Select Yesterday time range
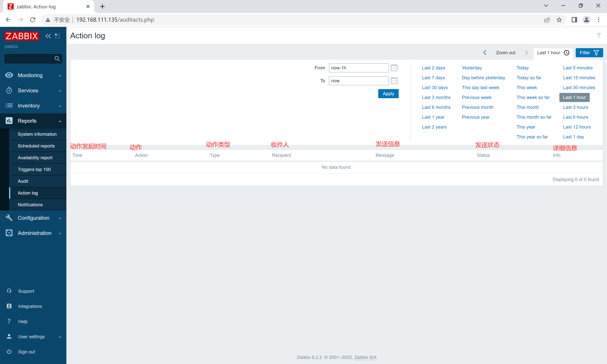Image resolution: width=607 pixels, height=364 pixels. click(x=472, y=68)
